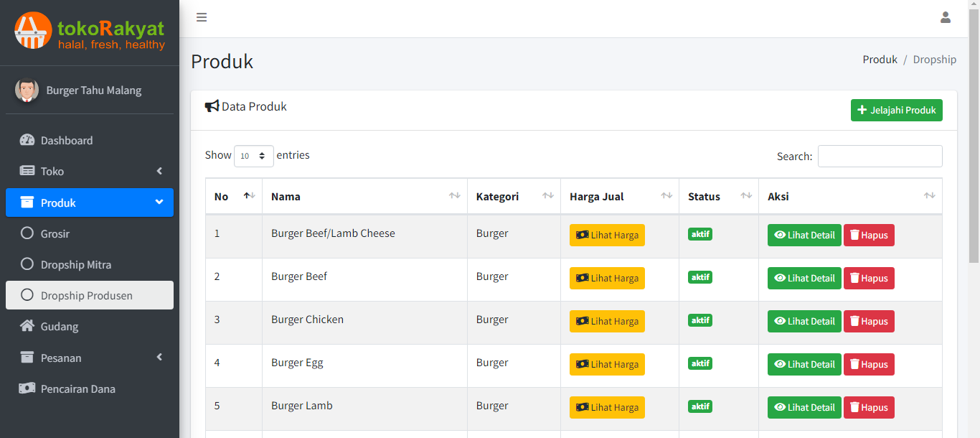Screen dimensions: 980x438
Task: Expand the Toko sidebar menu
Action: pos(90,172)
